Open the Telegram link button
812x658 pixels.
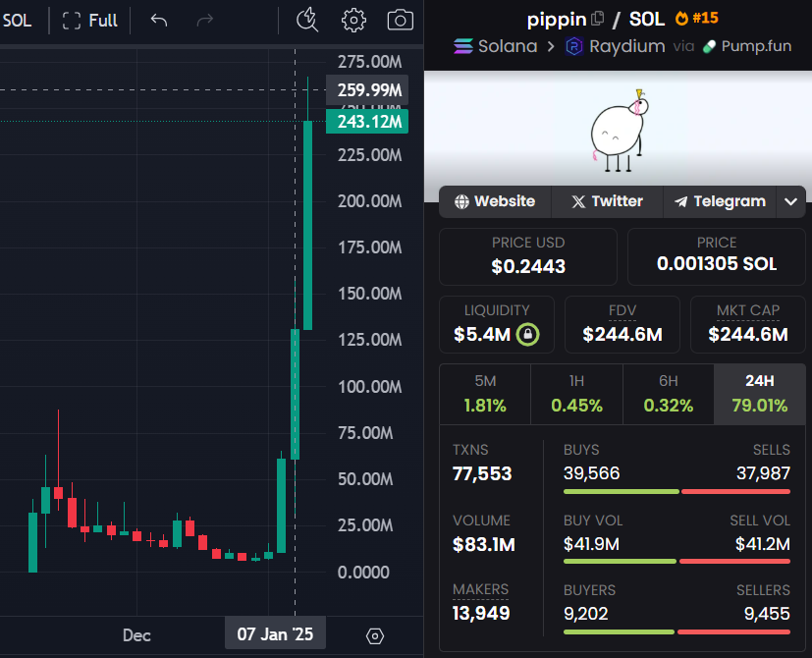click(x=720, y=201)
